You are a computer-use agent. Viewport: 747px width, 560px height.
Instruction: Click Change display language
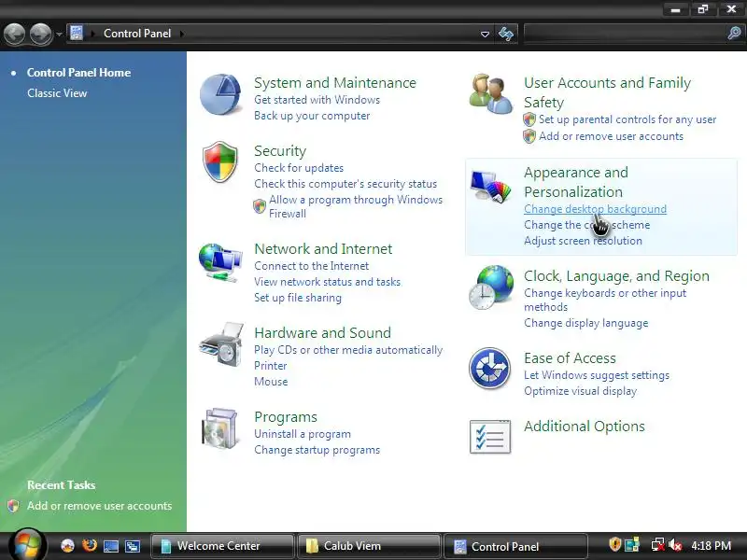tap(586, 323)
